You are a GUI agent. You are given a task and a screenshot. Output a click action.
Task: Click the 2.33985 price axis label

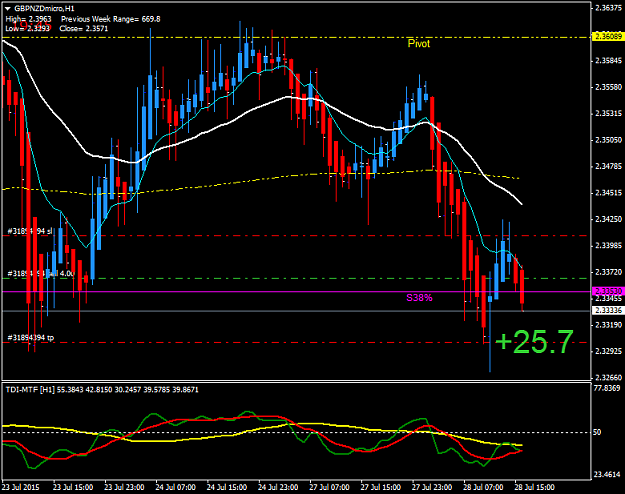(608, 245)
